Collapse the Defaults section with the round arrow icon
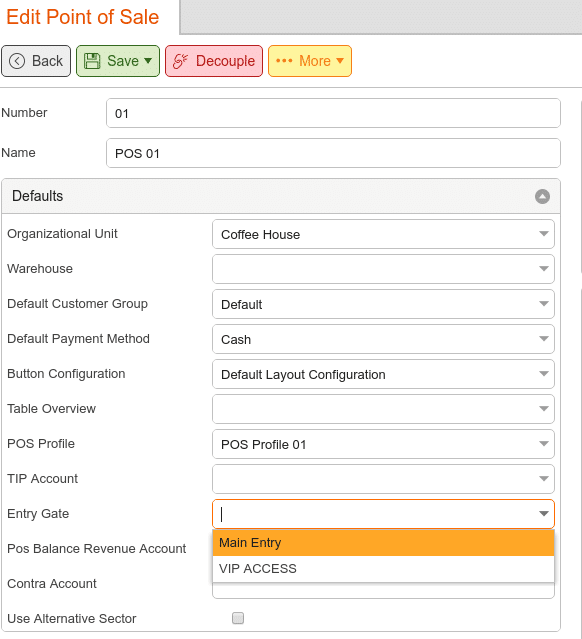The height and width of the screenshot is (639, 582). pos(542,196)
